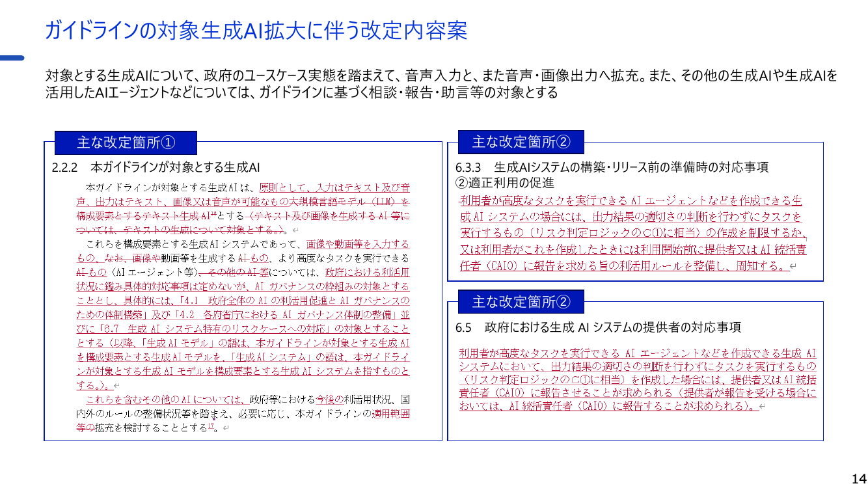The image size is (868, 488).
Task: Click the subheading "②適正利用の促進"
Action: tap(504, 182)
